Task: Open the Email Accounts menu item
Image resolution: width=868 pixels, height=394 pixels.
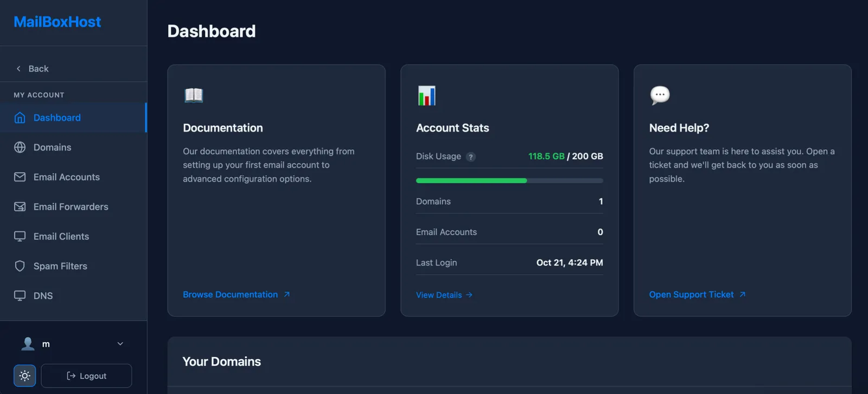Action: coord(73,177)
